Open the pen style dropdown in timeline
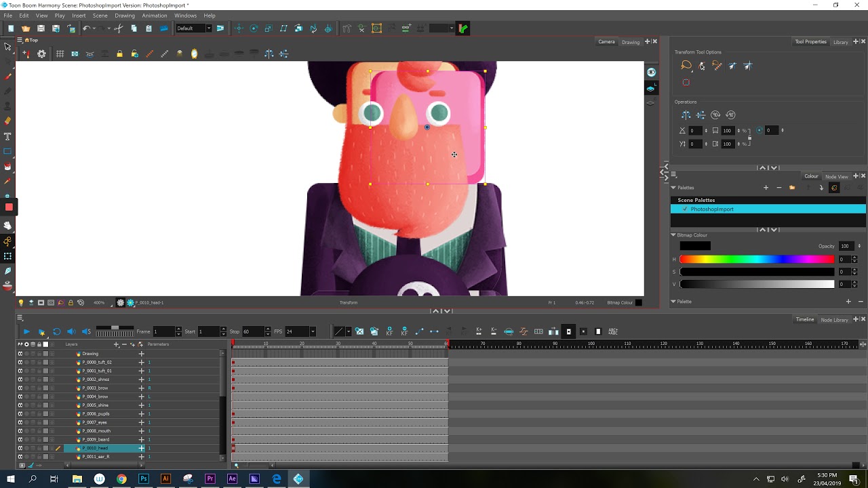The width and height of the screenshot is (868, 488). pos(348,331)
